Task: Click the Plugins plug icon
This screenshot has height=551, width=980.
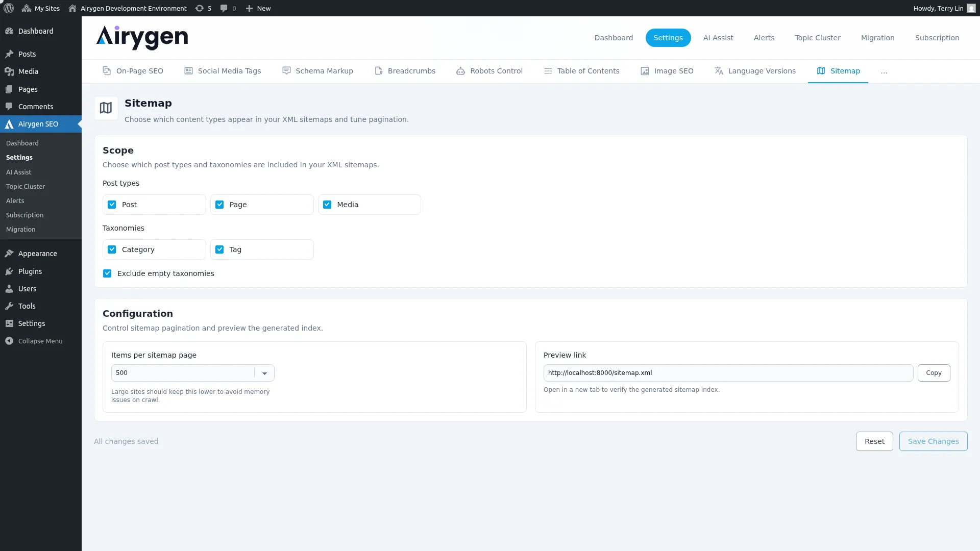Action: tap(9, 271)
